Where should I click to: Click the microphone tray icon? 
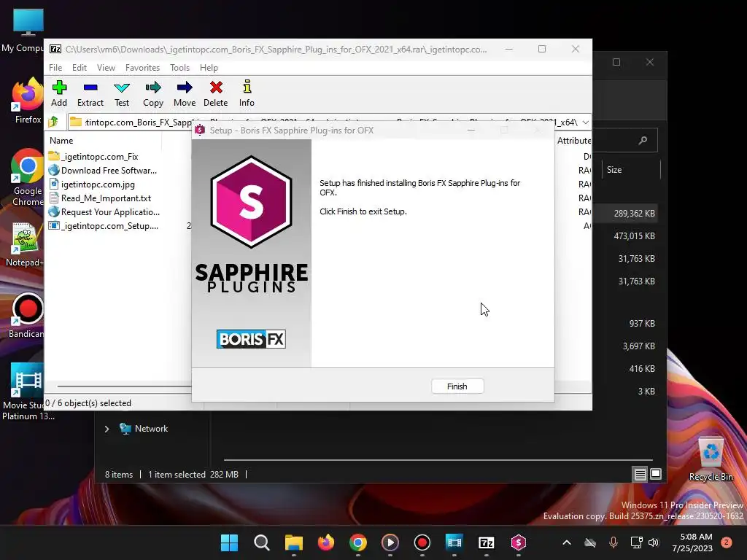click(614, 542)
